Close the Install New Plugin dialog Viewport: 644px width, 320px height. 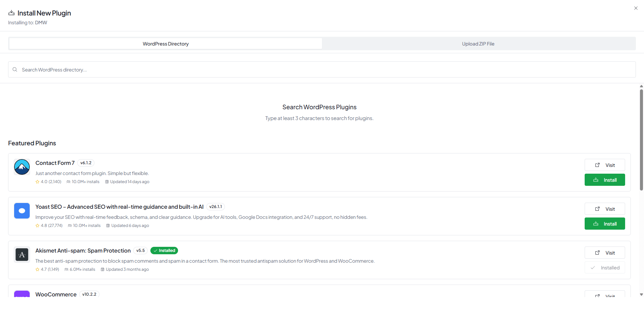coord(636,8)
